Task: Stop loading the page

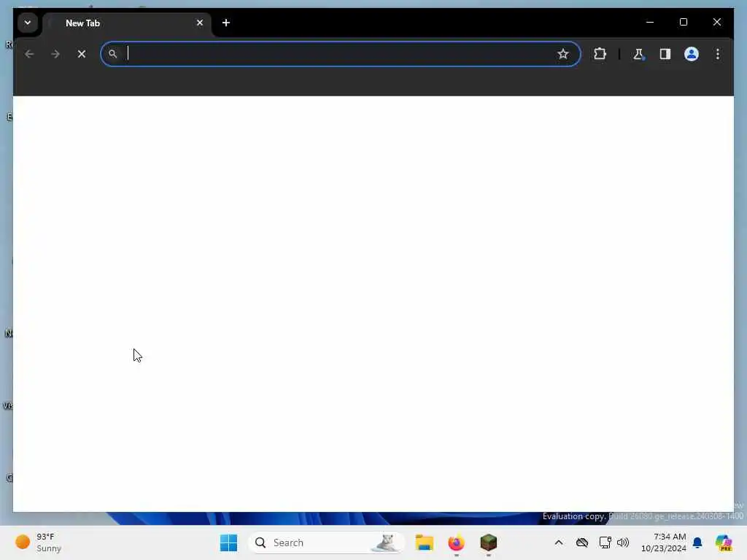Action: pyautogui.click(x=82, y=54)
